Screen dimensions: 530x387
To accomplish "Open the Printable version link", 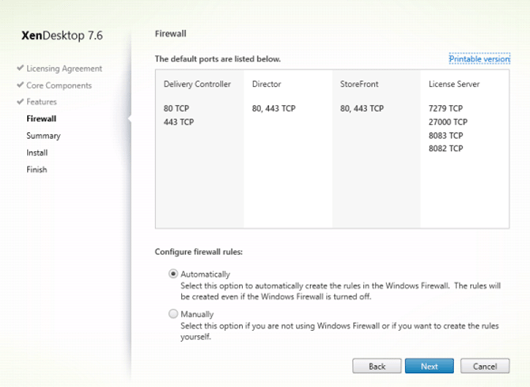I will [479, 59].
